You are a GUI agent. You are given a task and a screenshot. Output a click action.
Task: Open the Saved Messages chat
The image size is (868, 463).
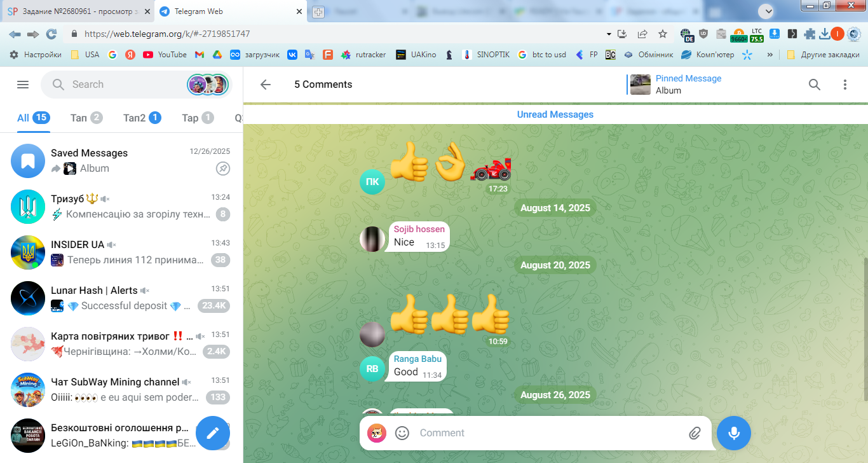pyautogui.click(x=121, y=160)
